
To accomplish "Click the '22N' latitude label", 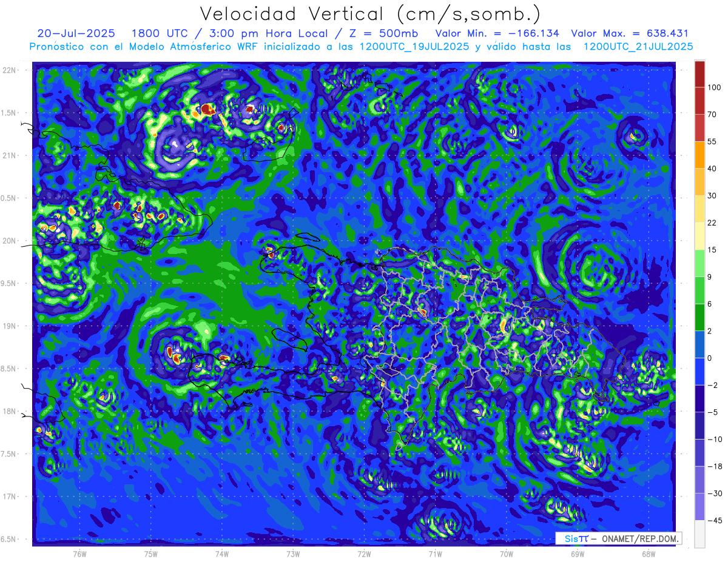I will 9,70.
